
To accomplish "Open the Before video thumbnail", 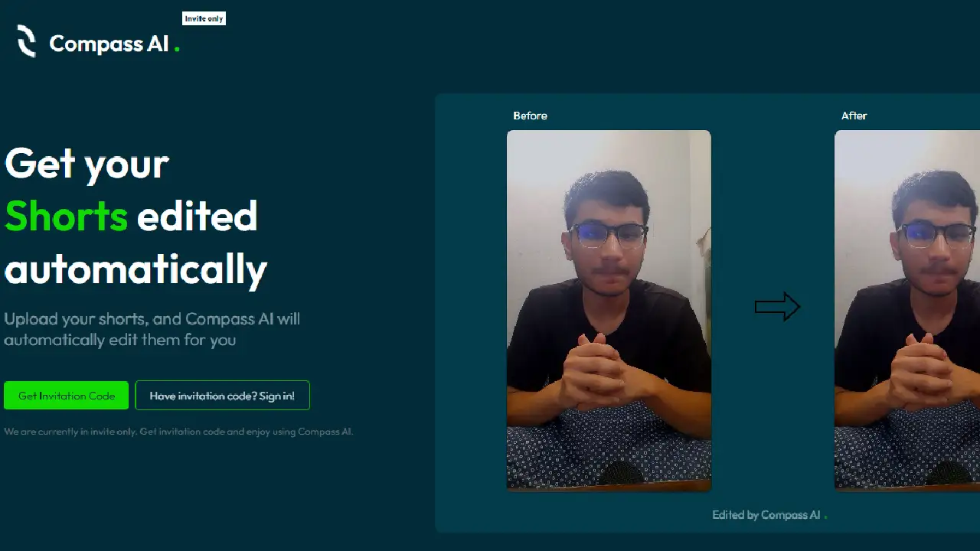I will 609,310.
